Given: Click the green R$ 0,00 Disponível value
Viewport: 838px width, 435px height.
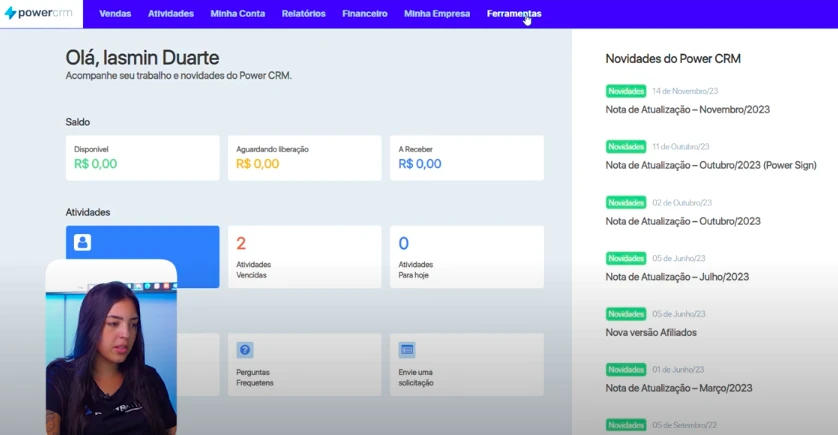Looking at the screenshot, I should tap(95, 164).
